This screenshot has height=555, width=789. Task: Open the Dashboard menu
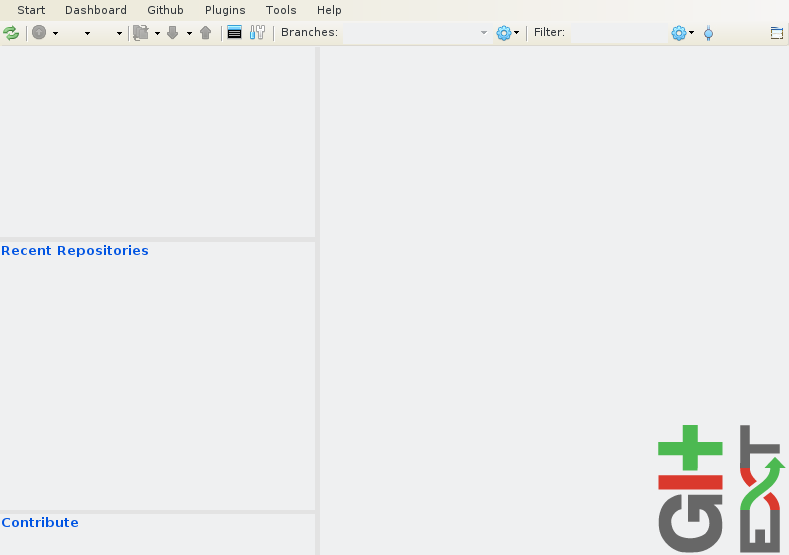[x=96, y=10]
